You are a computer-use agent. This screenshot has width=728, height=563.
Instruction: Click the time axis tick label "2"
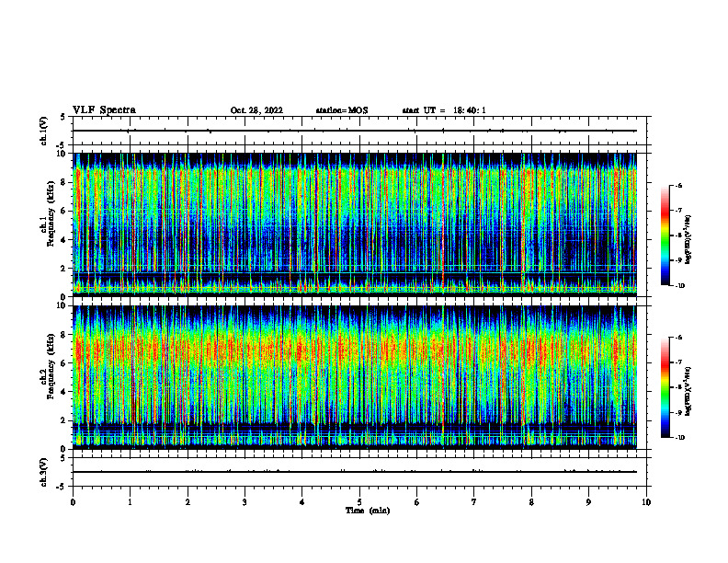point(188,502)
